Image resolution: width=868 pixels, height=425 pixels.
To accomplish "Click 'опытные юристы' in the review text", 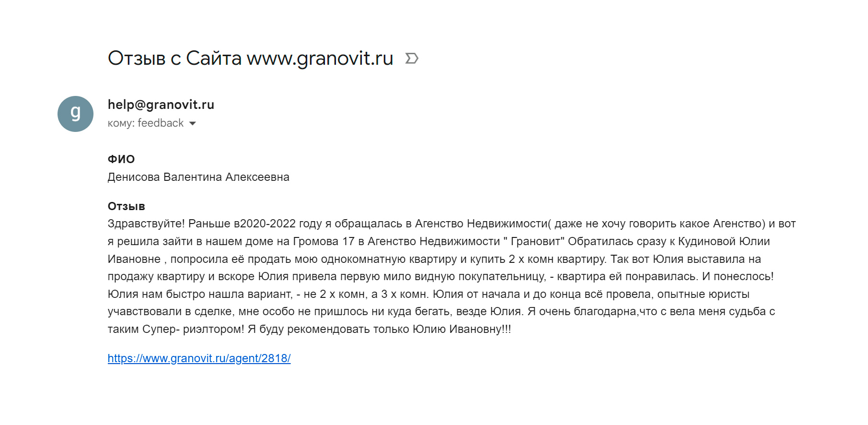I will click(703, 294).
